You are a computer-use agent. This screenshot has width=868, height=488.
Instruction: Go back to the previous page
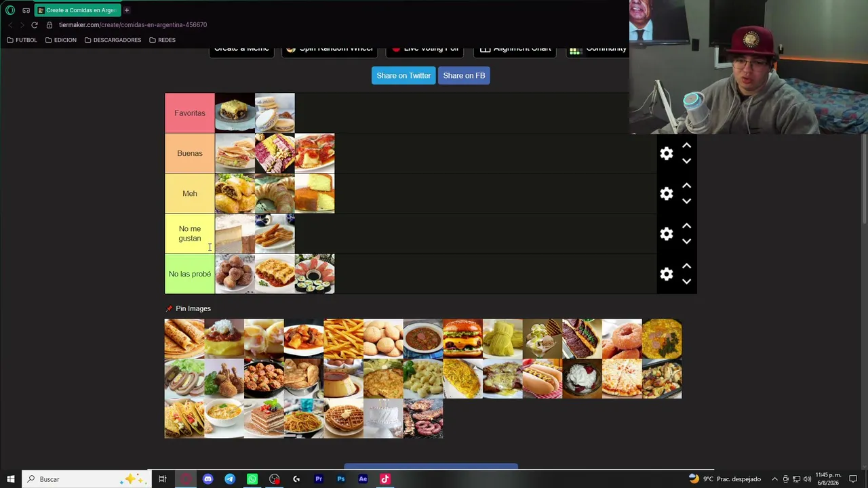coord(10,25)
